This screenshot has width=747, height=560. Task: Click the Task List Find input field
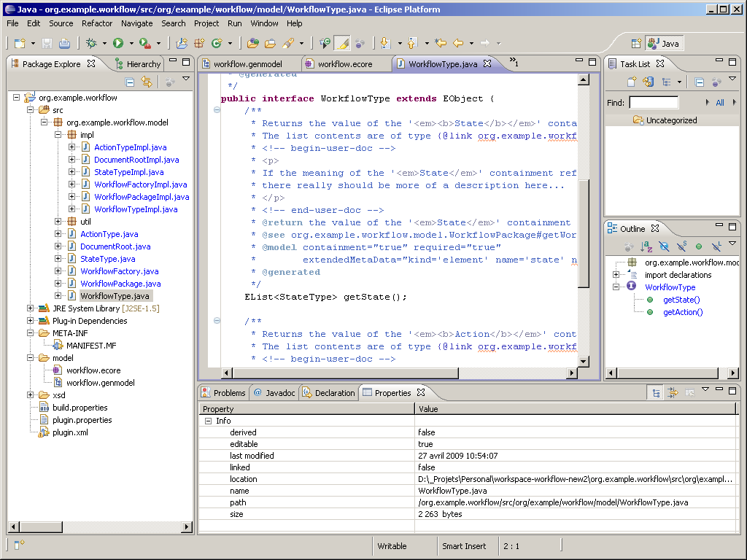tap(654, 103)
